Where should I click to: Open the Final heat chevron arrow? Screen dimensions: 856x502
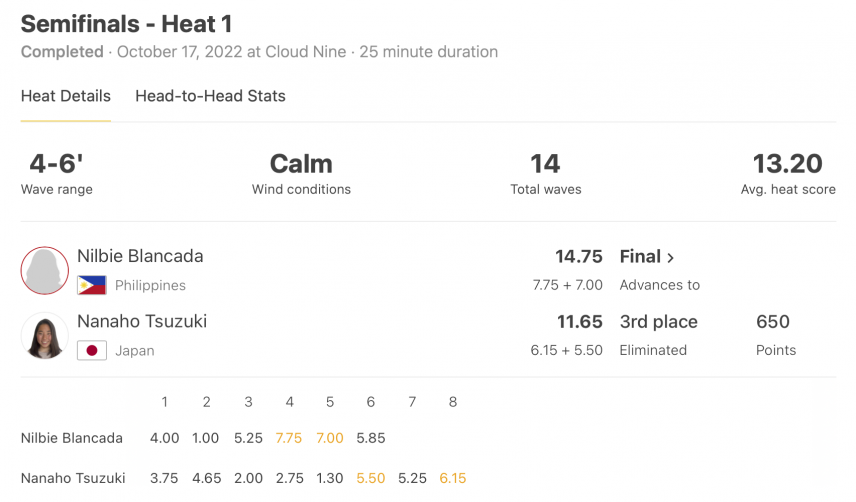click(670, 258)
